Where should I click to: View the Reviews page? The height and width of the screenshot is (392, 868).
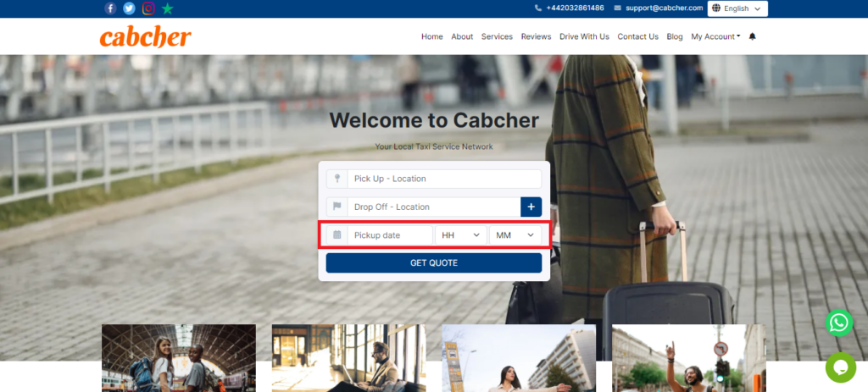tap(536, 36)
